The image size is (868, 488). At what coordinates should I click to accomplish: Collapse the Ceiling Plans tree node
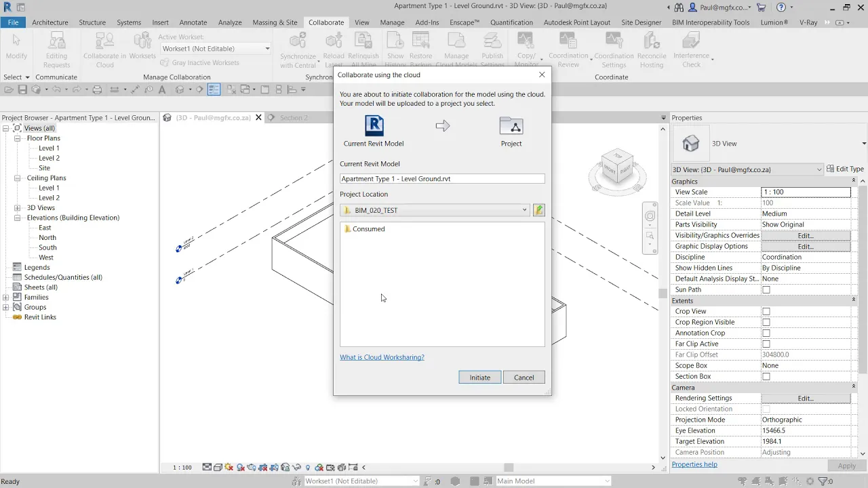[x=18, y=178]
